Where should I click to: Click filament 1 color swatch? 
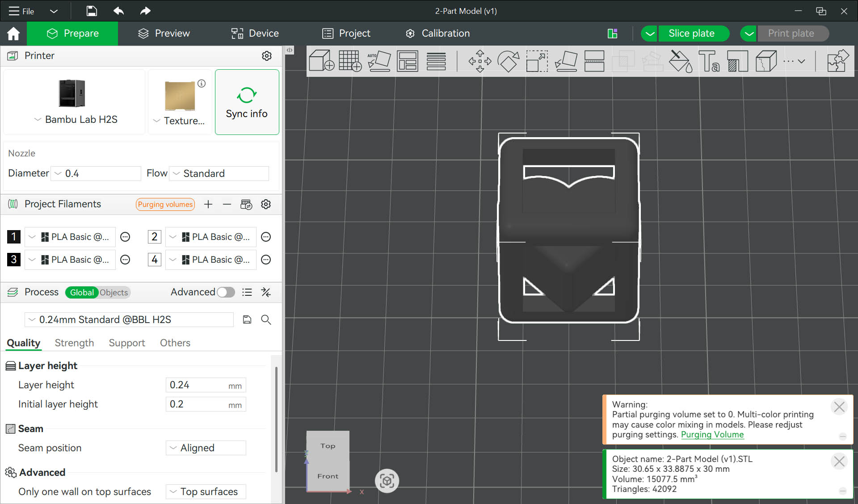coord(14,237)
